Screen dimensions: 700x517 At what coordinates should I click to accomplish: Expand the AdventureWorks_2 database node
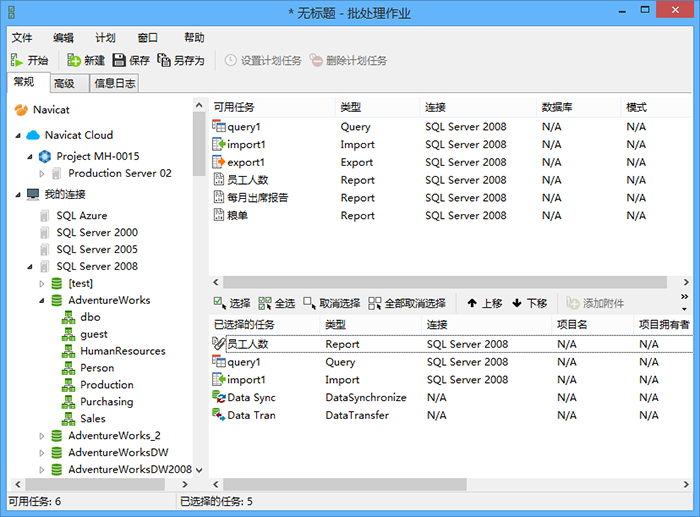(x=42, y=436)
